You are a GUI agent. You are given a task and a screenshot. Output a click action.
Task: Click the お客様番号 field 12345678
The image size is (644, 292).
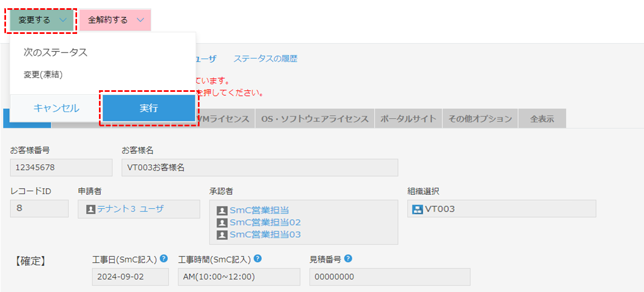[61, 167]
